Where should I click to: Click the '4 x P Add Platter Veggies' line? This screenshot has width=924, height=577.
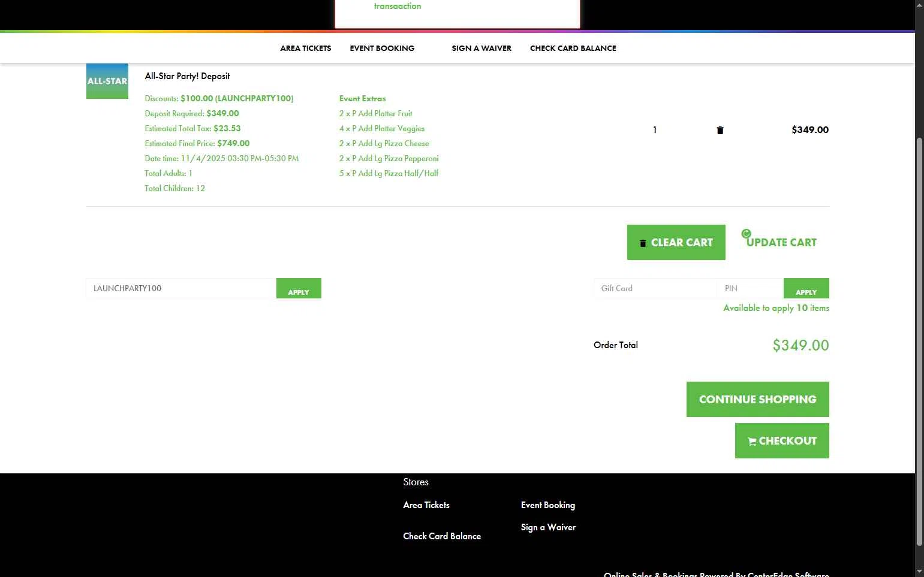click(382, 128)
